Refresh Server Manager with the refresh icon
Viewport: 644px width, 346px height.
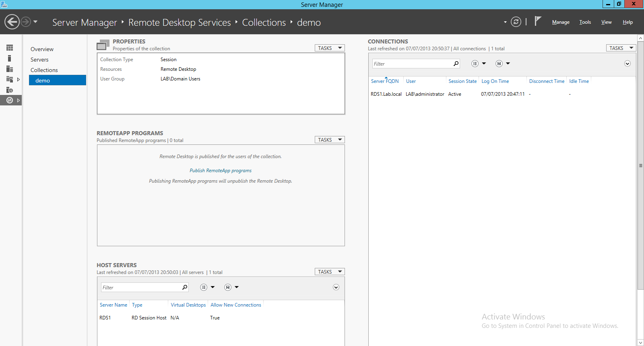pyautogui.click(x=516, y=22)
